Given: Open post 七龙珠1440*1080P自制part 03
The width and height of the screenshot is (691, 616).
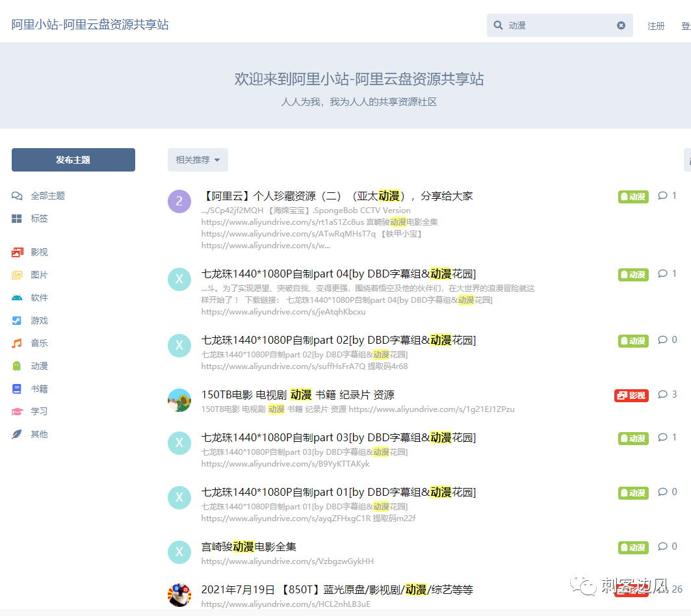Looking at the screenshot, I should [x=339, y=437].
